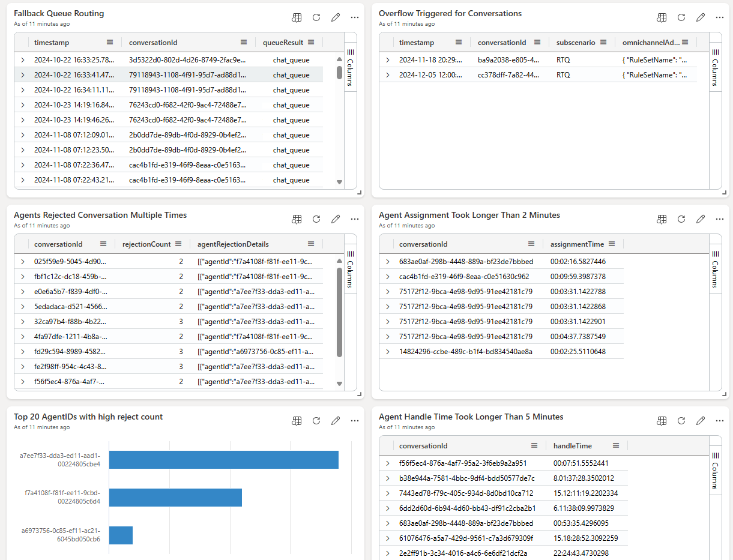Open the handleTime column menu
Screen dimensions: 733x560
pos(616,445)
